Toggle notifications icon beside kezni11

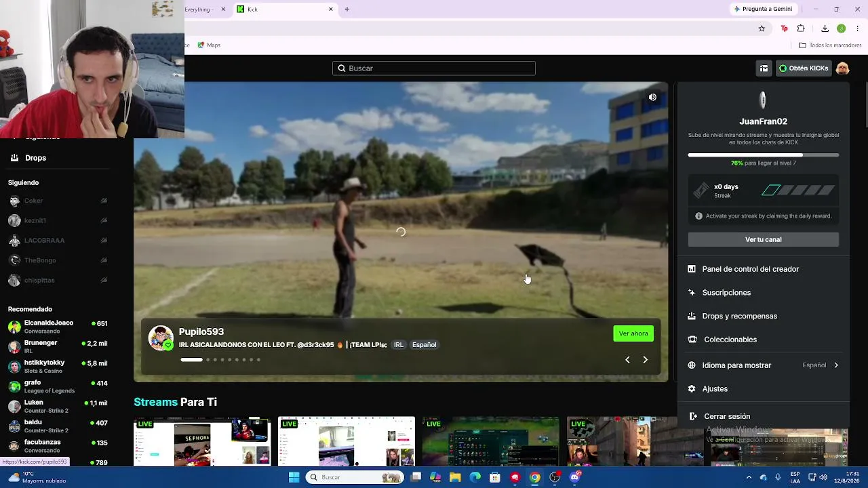(x=104, y=220)
